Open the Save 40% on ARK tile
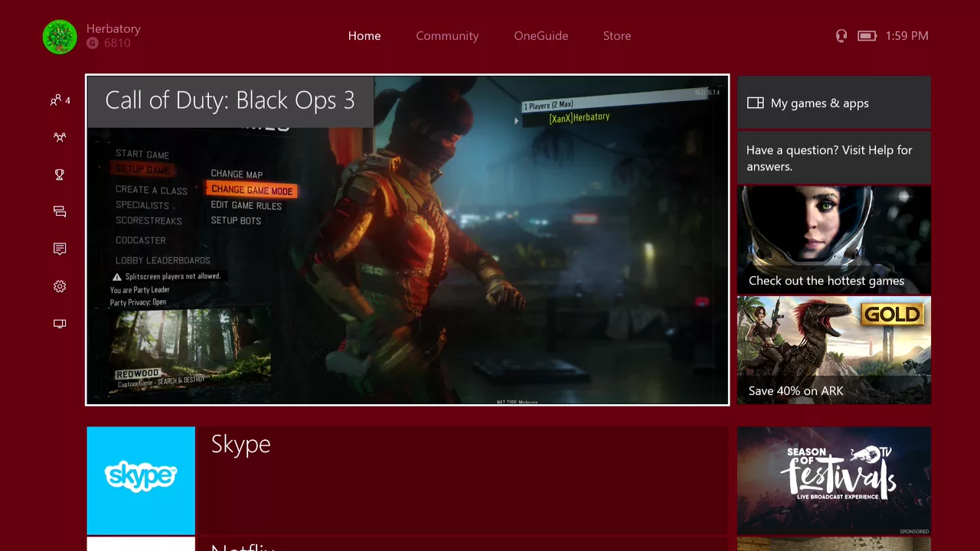 coord(834,350)
